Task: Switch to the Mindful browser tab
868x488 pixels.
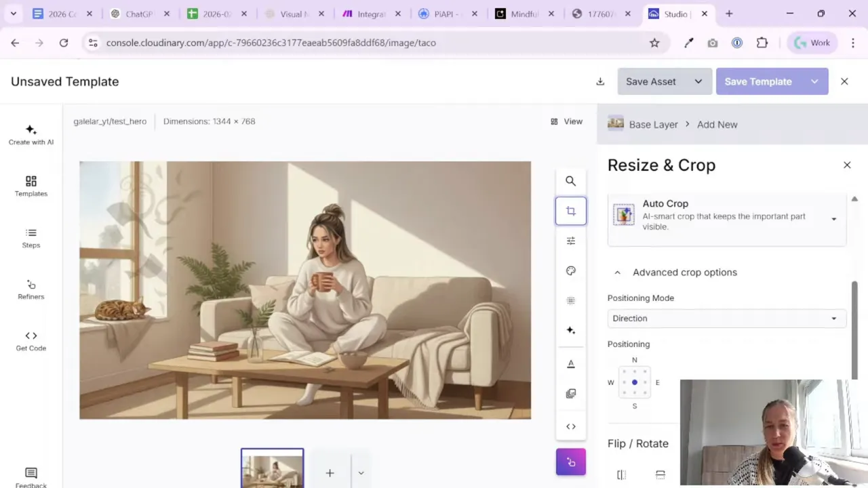Action: coord(525,14)
